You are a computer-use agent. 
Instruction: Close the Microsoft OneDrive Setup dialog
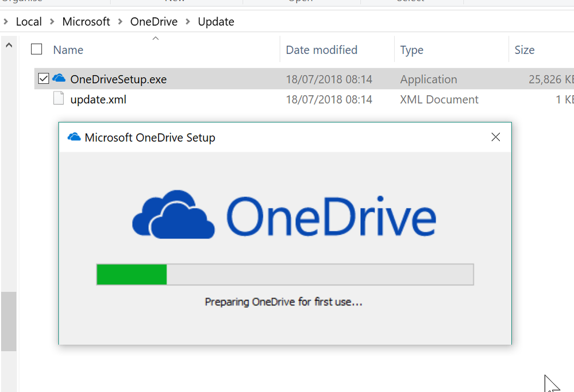(x=496, y=137)
